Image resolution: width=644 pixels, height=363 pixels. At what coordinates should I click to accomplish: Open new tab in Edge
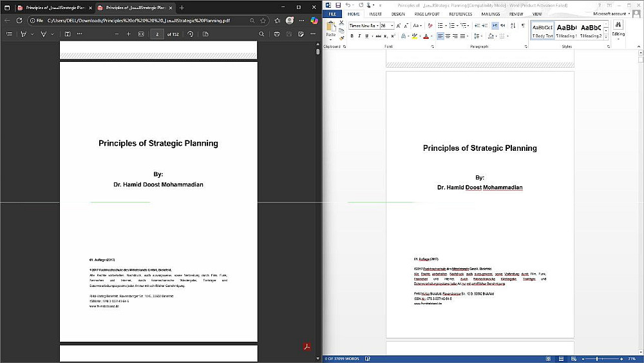coord(182,8)
